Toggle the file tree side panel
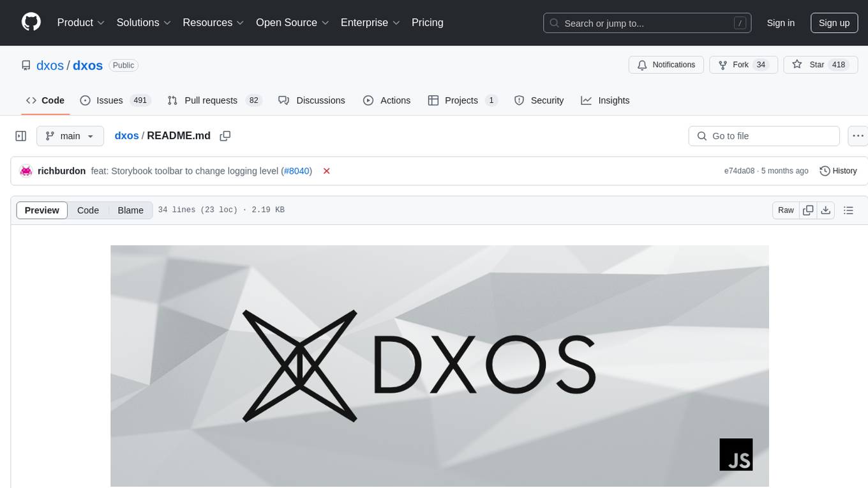 21,136
